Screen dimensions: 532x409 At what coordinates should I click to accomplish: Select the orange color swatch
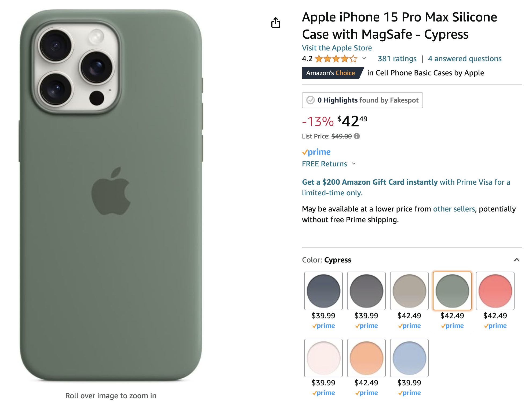(x=366, y=358)
